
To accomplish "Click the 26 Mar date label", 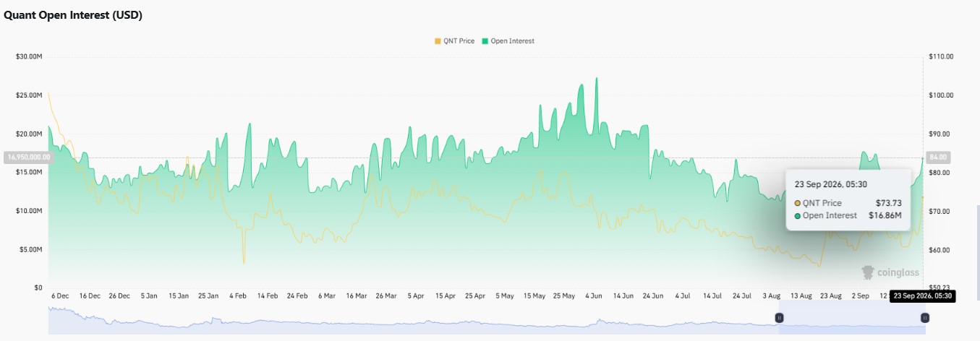I will [x=386, y=295].
